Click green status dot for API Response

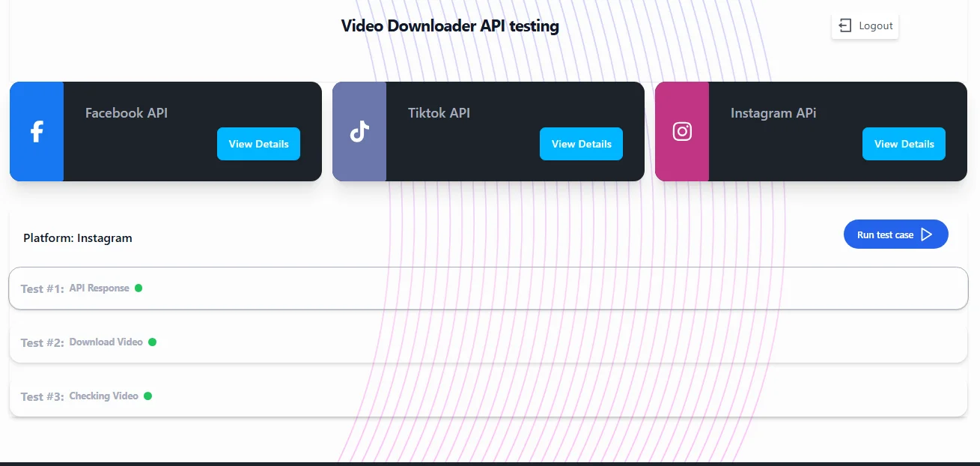139,288
